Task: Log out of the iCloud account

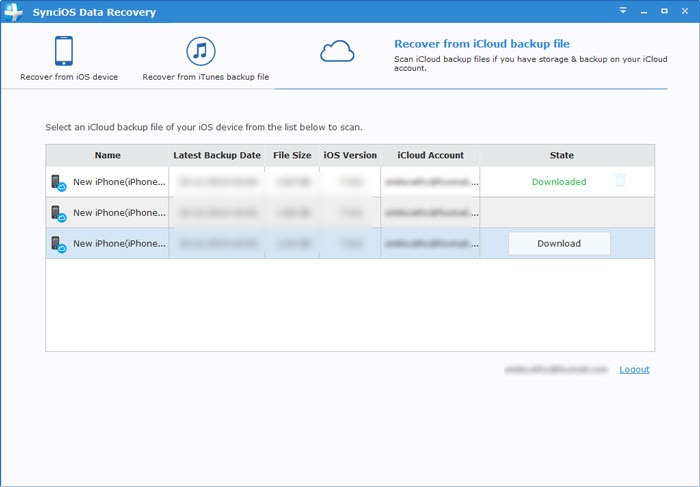Action: 634,369
